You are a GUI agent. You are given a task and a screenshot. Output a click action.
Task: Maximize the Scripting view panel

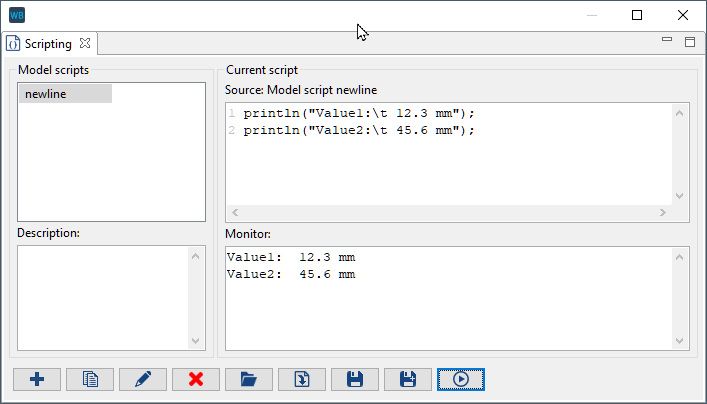pyautogui.click(x=689, y=42)
